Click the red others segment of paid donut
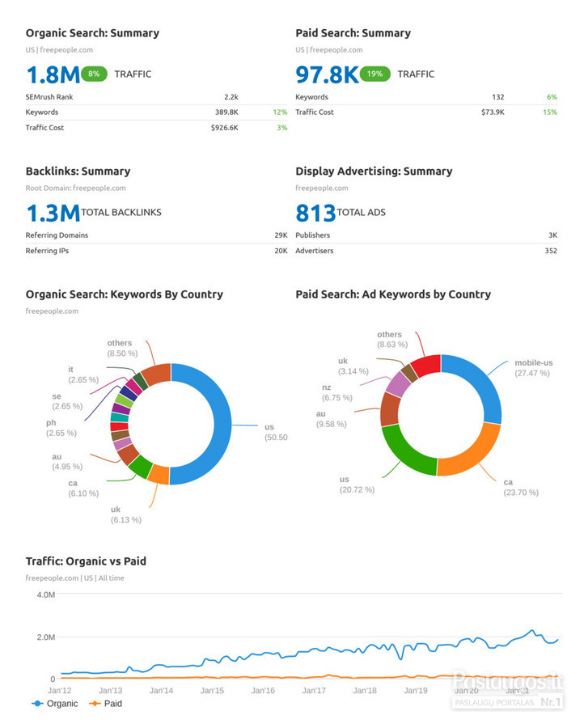 pos(427,365)
